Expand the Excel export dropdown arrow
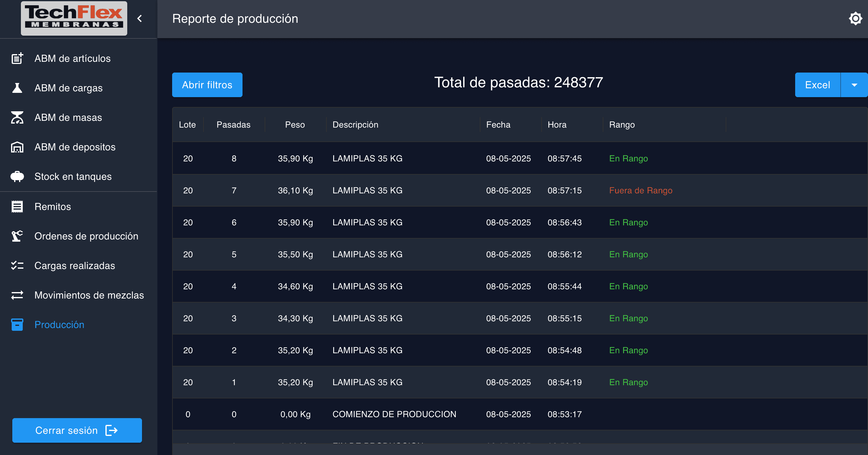868x455 pixels. click(x=854, y=85)
